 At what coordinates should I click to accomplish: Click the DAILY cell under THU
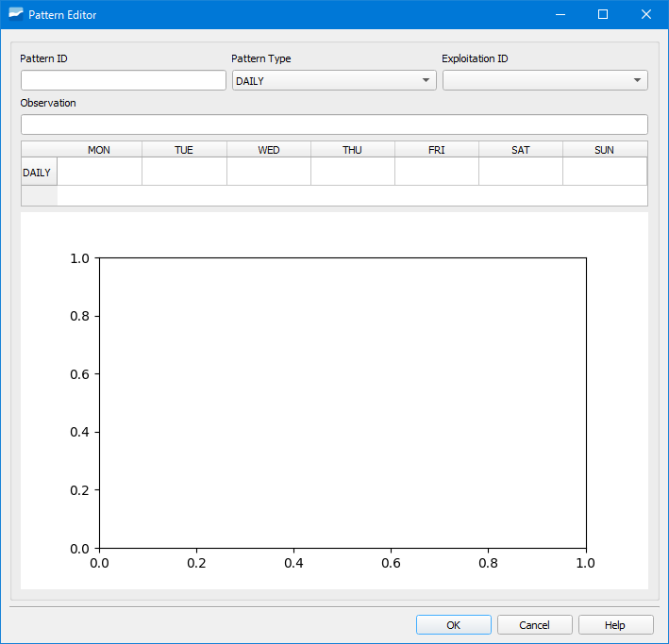coord(352,172)
